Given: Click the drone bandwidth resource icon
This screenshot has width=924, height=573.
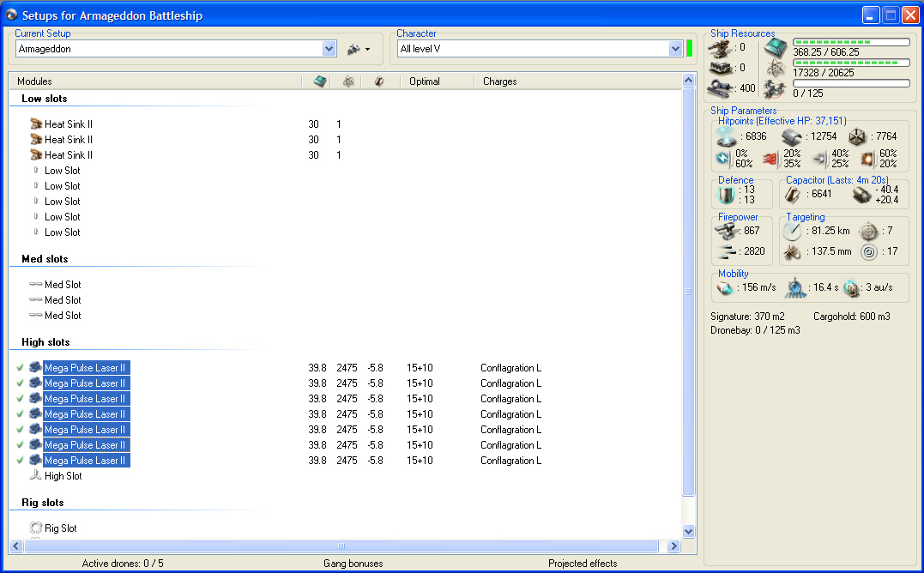Looking at the screenshot, I should 775,89.
